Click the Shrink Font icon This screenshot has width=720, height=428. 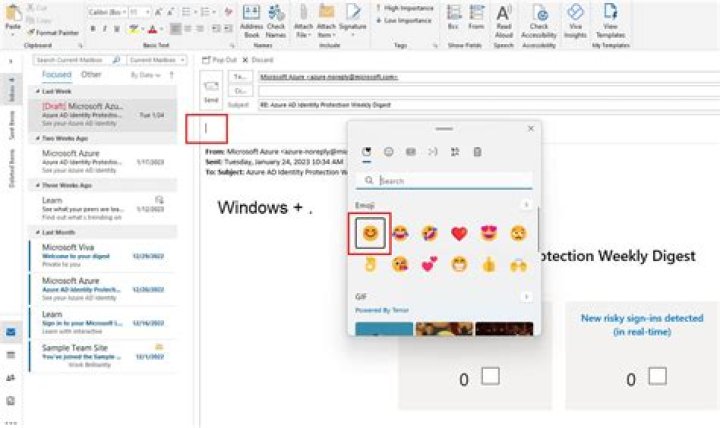[170, 12]
